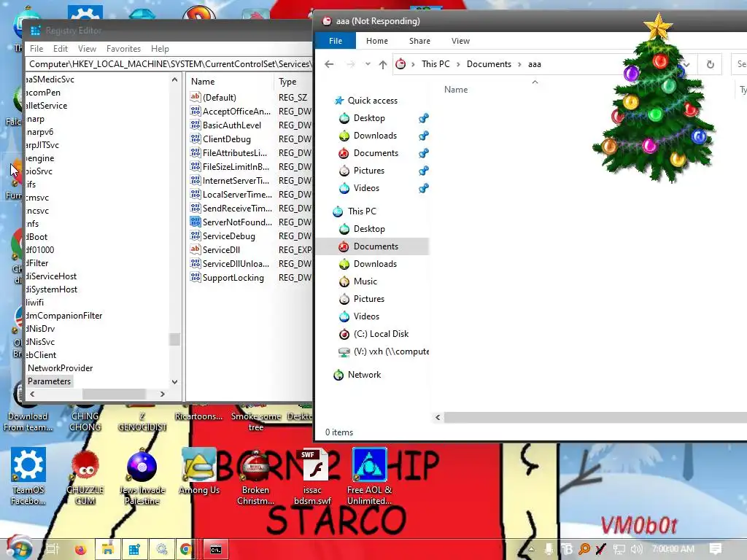
Task: Click the volume speaker tray icon
Action: coord(636,550)
